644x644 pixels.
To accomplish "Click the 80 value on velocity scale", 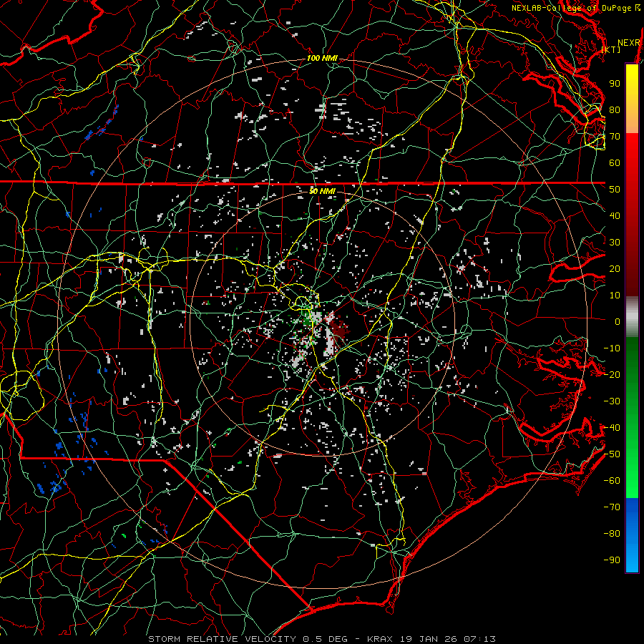I will [615, 110].
